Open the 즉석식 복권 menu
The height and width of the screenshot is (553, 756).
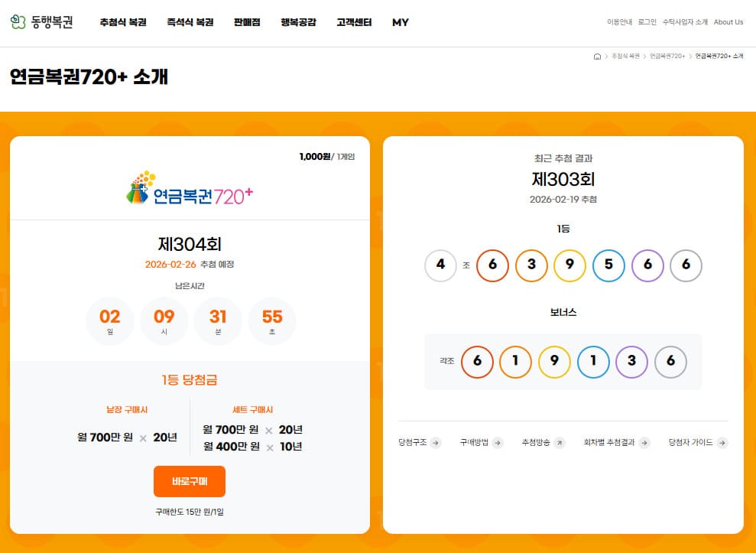190,22
